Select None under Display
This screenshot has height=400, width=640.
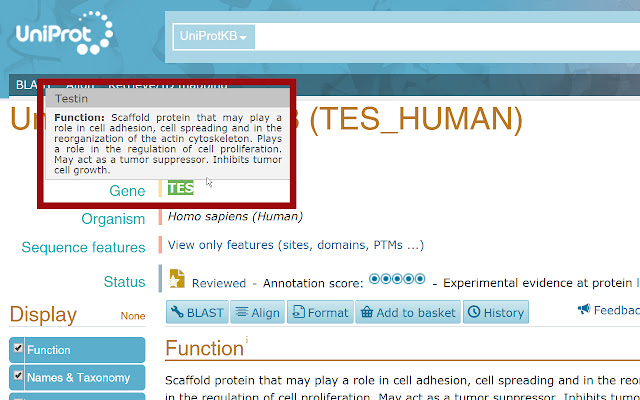[x=133, y=316]
